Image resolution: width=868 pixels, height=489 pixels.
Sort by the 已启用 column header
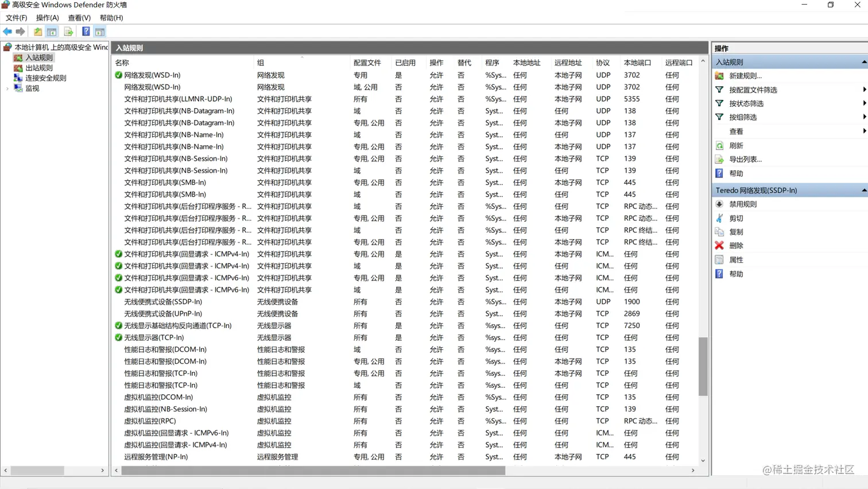click(x=409, y=63)
